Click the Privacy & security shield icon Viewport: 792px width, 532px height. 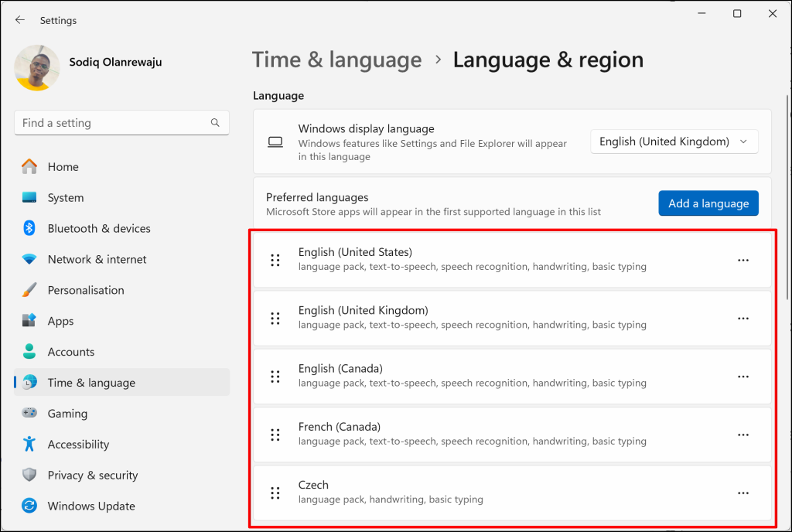pyautogui.click(x=29, y=475)
